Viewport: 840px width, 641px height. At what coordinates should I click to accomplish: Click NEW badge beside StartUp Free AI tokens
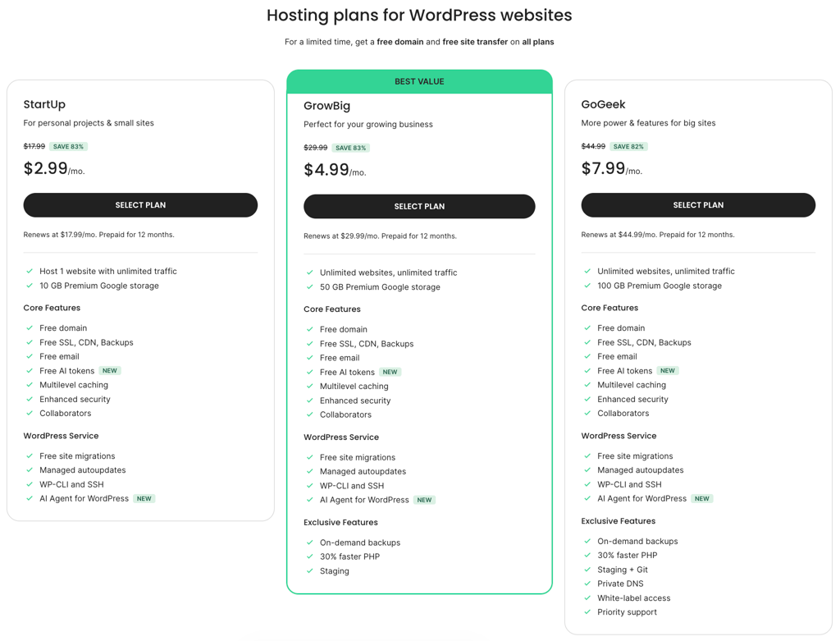(x=110, y=370)
